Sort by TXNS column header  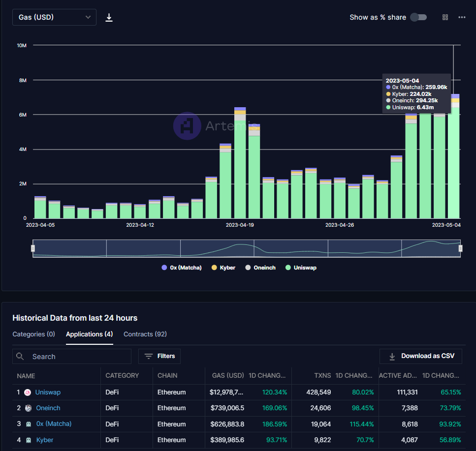click(322, 375)
